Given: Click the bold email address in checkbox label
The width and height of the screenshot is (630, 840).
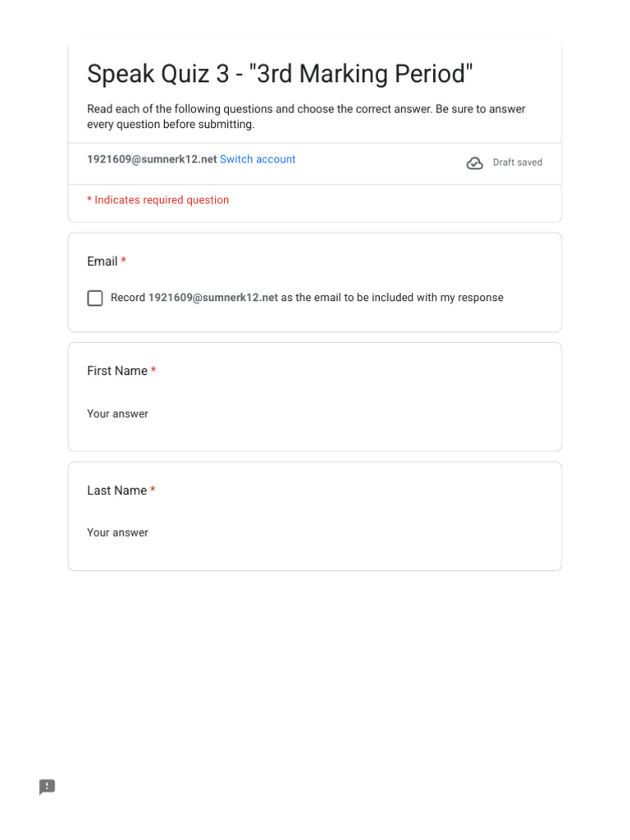Looking at the screenshot, I should (213, 298).
